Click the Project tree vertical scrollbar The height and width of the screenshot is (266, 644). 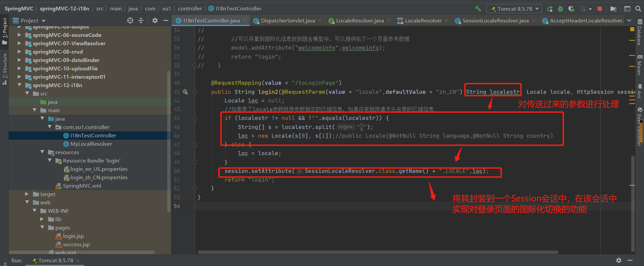coord(169,142)
